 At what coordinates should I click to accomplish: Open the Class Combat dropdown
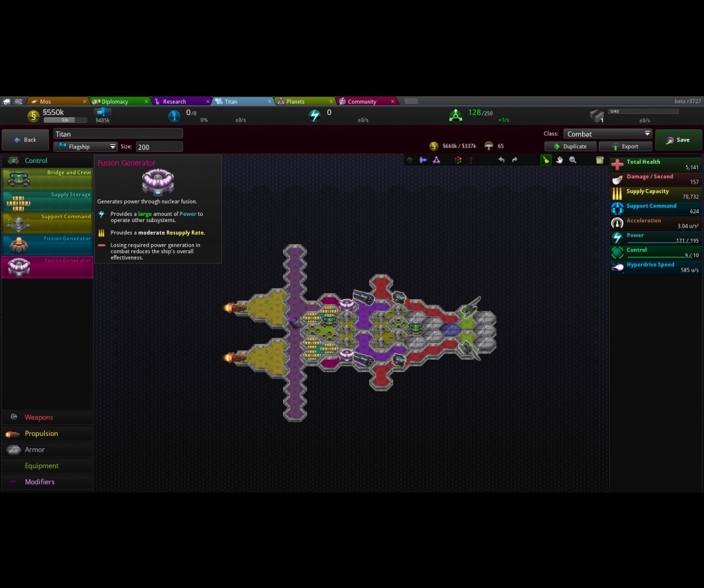coord(608,134)
